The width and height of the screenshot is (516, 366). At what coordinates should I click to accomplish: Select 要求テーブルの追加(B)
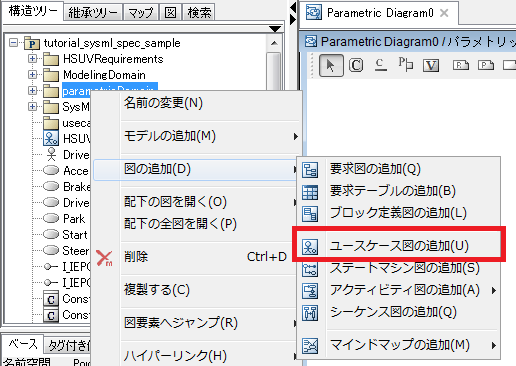click(393, 191)
